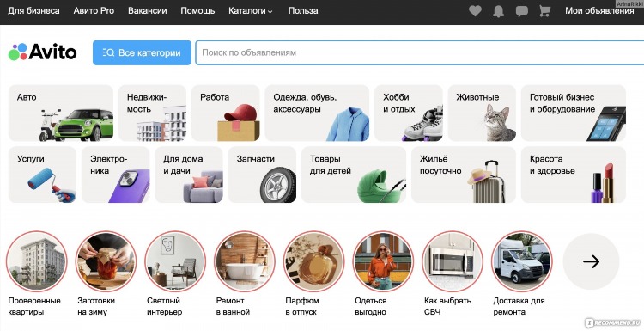
Task: Open Вакансии link
Action: pos(148,11)
